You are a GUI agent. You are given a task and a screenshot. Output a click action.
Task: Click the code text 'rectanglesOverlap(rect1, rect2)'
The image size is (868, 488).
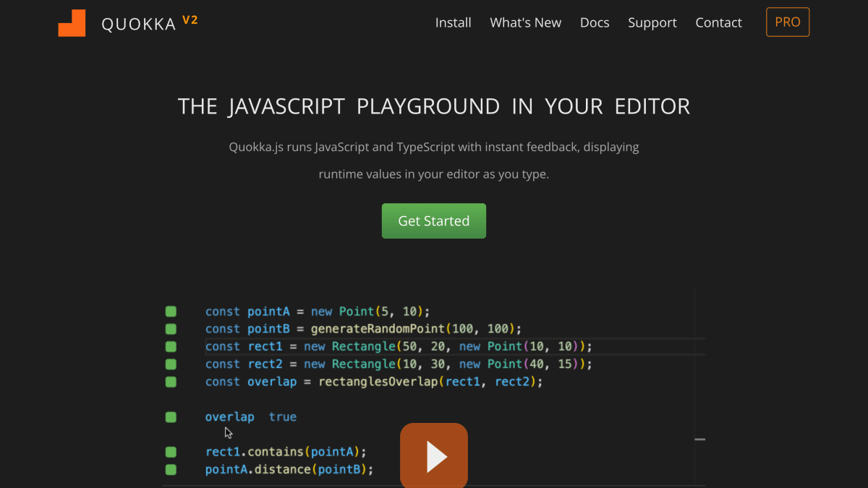coord(428,382)
